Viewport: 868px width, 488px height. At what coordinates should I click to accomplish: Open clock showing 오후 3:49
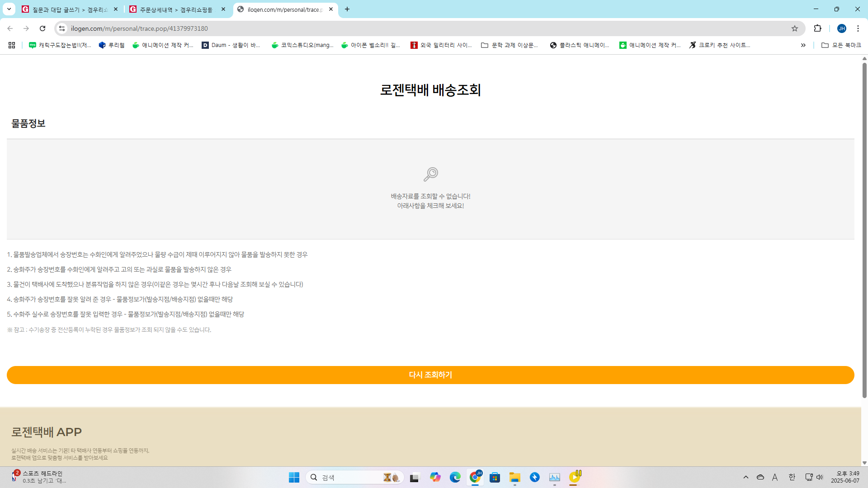point(845,477)
